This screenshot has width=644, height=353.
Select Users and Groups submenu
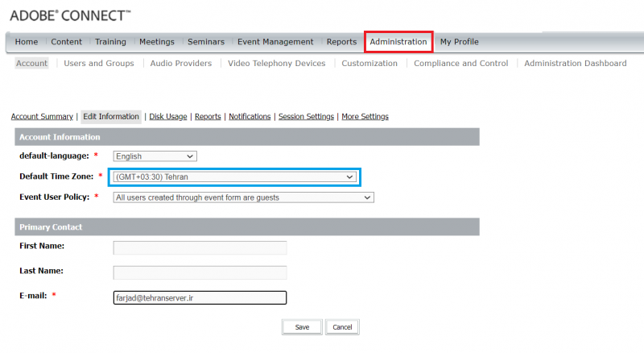pos(99,64)
